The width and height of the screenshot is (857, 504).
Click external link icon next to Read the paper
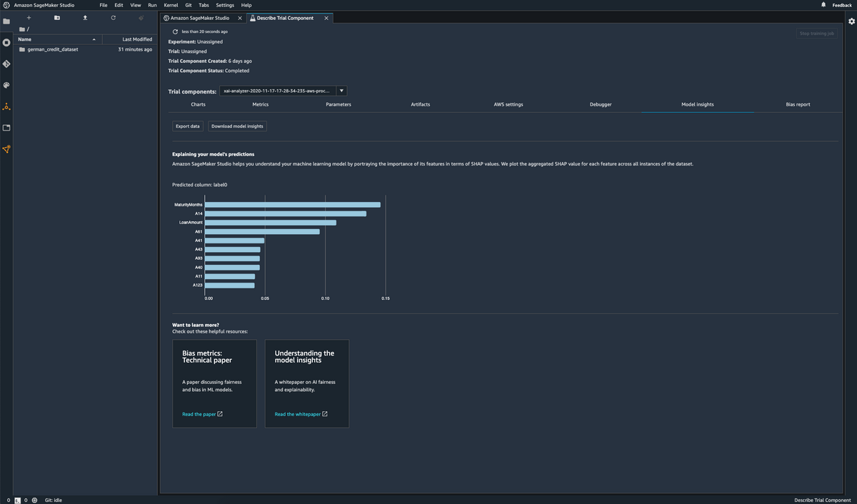click(x=220, y=414)
